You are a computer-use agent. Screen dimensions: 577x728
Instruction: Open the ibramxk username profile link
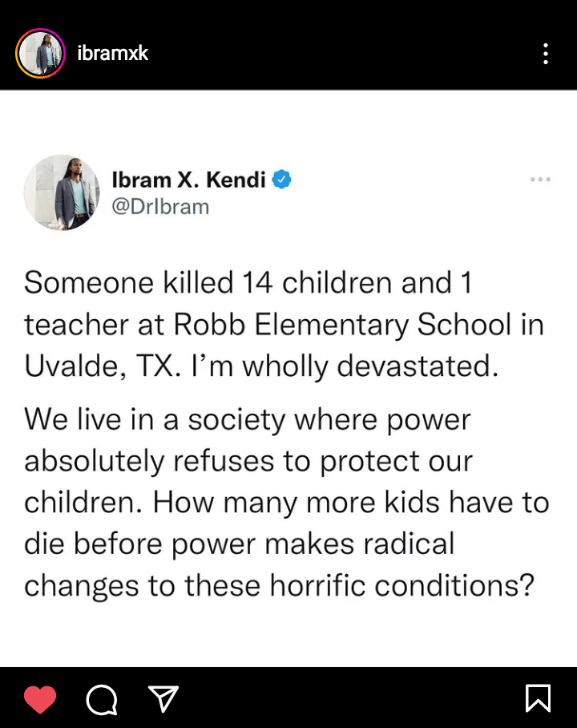click(113, 54)
